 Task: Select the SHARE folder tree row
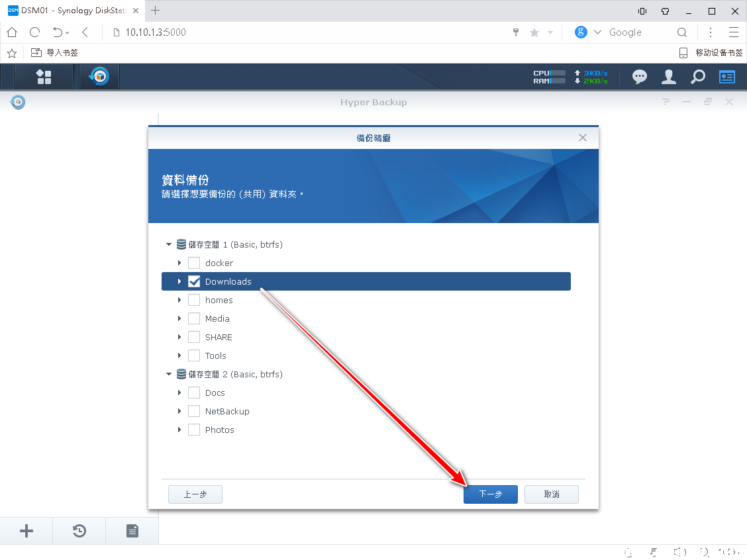pos(219,337)
